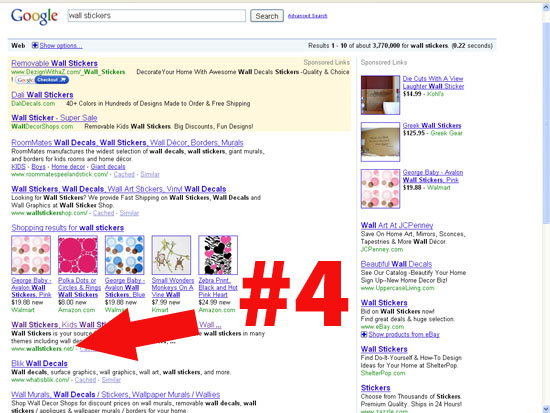The width and height of the screenshot is (550, 413).
Task: Open Wall Sticker - Super Sale ad
Action: pos(54,118)
